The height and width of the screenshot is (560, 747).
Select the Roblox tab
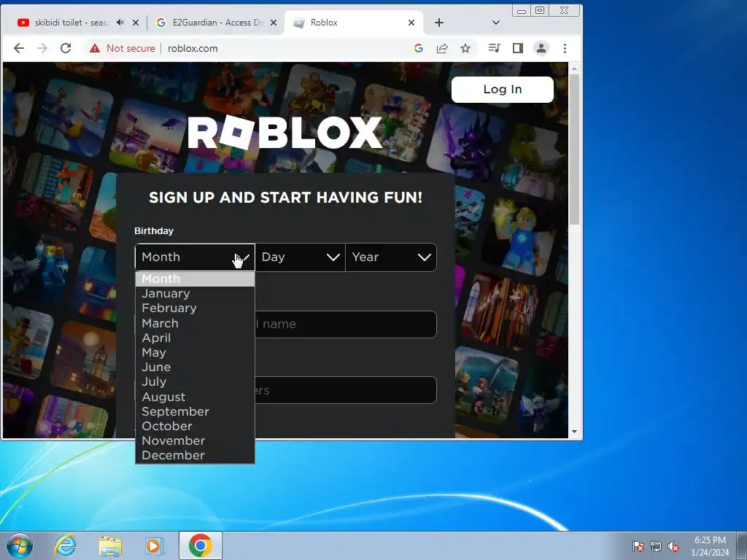pyautogui.click(x=352, y=23)
